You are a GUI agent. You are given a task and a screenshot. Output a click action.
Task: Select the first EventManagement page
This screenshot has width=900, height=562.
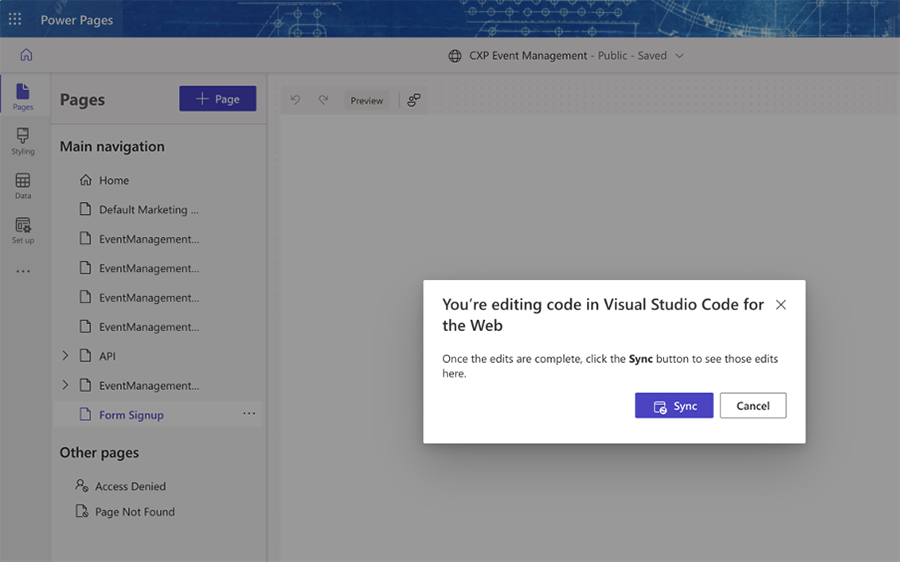(x=158, y=239)
